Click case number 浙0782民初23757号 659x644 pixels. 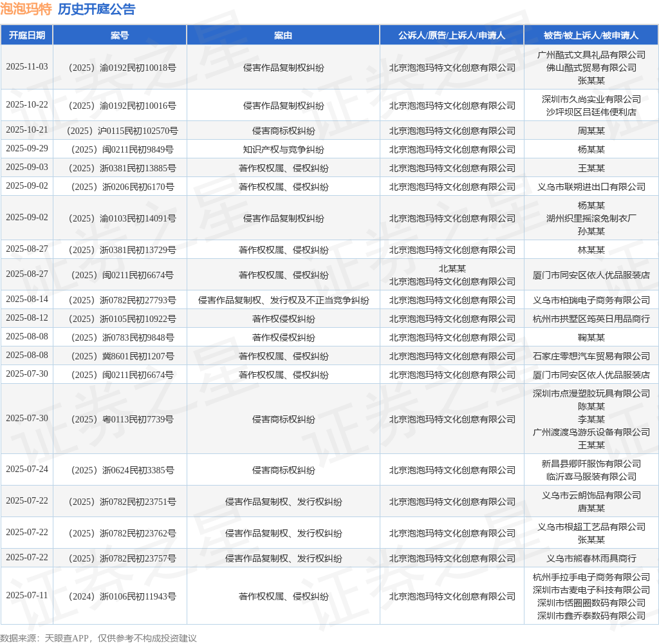click(122, 558)
